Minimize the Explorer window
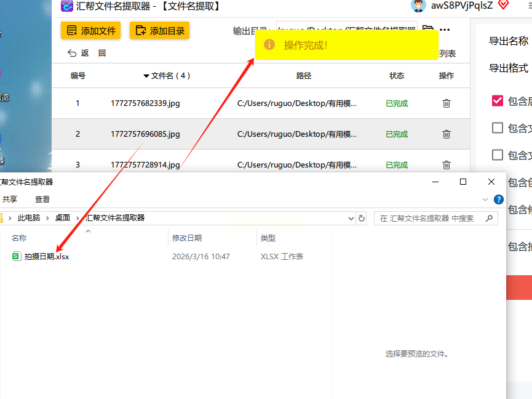The image size is (532, 399). tap(435, 182)
